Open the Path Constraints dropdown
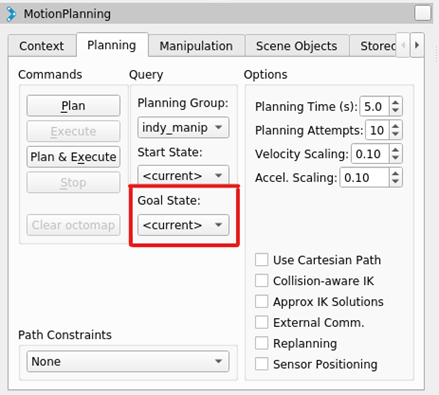The height and width of the screenshot is (395, 439). click(x=128, y=361)
